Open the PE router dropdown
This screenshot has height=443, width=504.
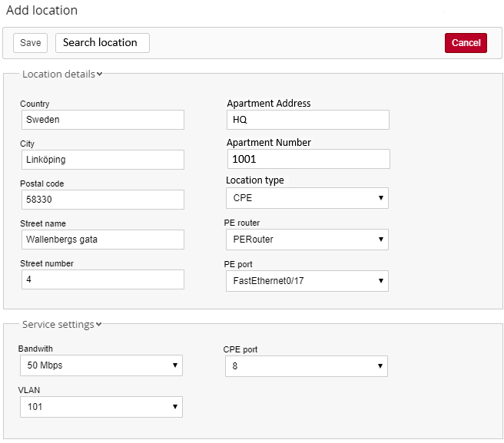click(x=307, y=240)
